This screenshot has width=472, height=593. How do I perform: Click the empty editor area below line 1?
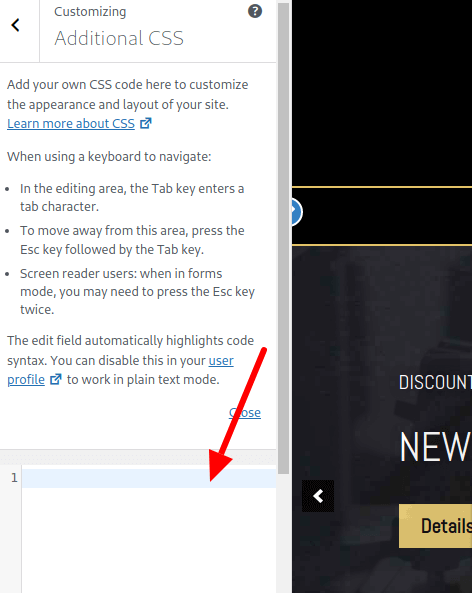click(x=149, y=540)
